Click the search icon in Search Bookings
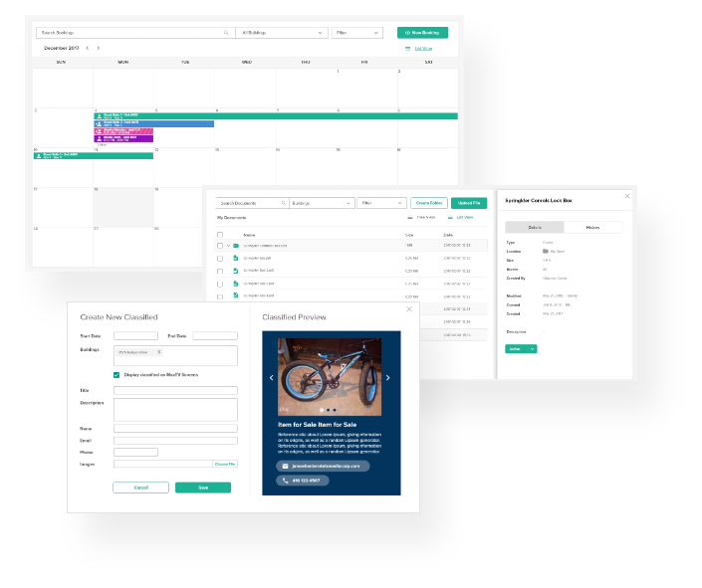Viewport: 702px width, 588px height. (227, 33)
